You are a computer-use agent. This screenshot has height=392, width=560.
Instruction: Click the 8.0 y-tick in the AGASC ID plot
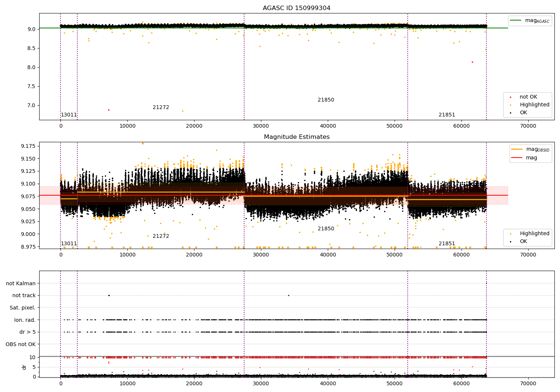pos(32,68)
